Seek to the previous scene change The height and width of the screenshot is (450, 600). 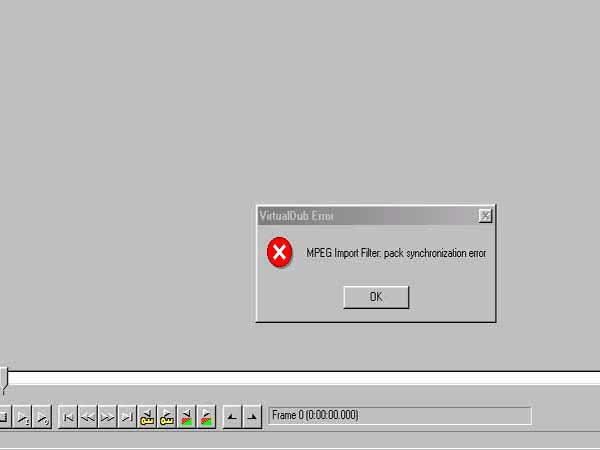(186, 417)
